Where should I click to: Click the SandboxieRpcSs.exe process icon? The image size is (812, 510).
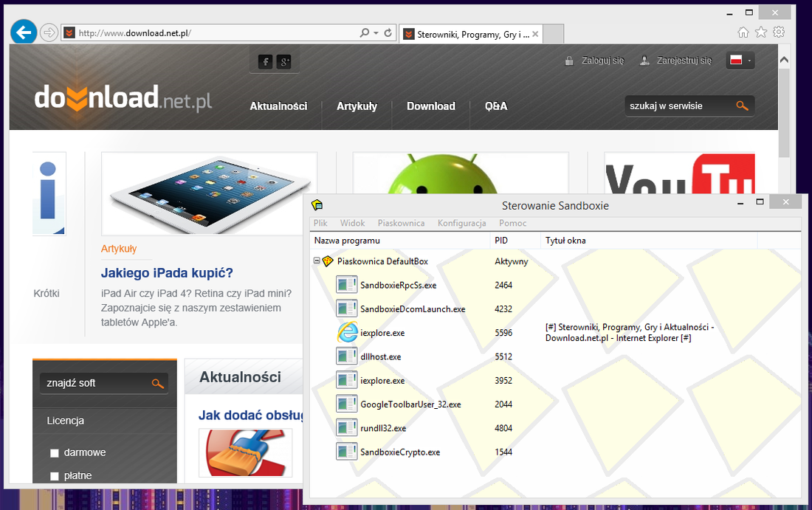346,285
